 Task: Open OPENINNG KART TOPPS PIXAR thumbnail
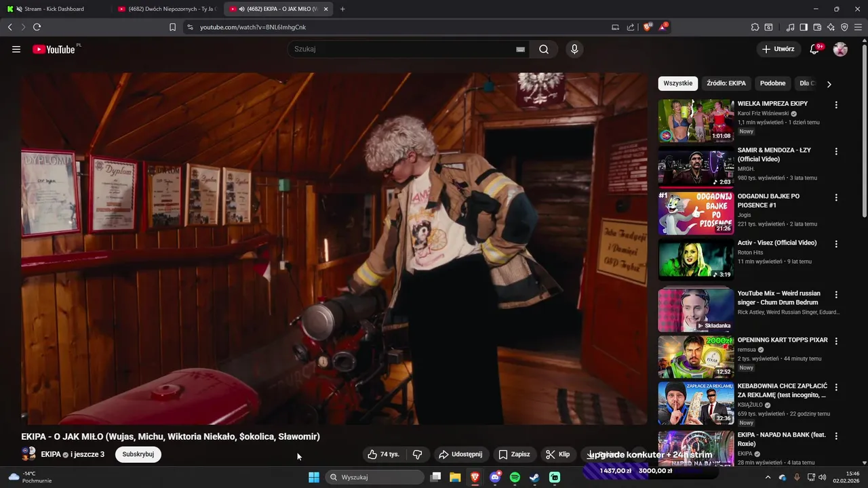pyautogui.click(x=696, y=357)
